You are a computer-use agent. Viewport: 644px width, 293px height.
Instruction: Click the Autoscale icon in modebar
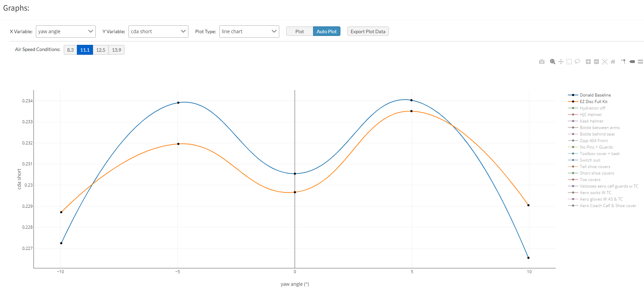(x=605, y=62)
